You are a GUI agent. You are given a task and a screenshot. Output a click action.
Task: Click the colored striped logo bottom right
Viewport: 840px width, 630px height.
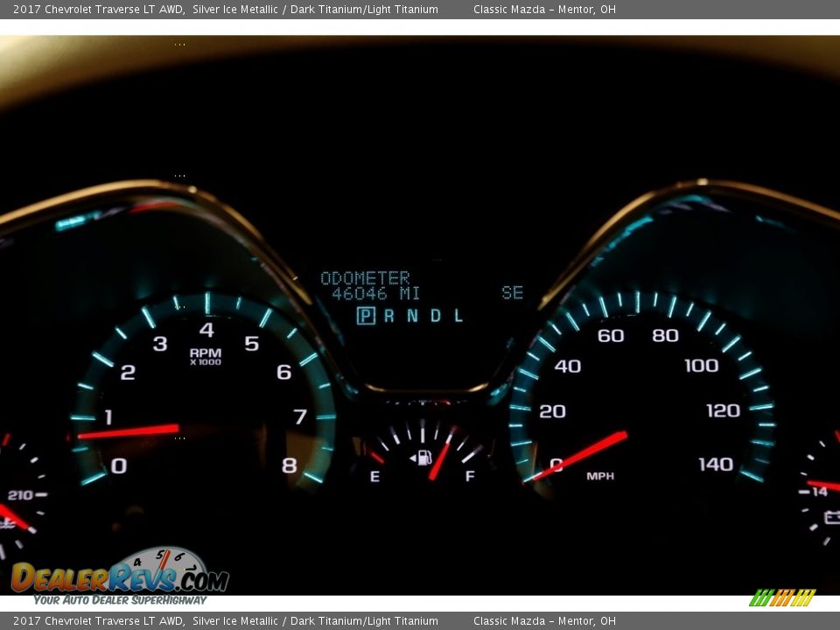(x=781, y=598)
